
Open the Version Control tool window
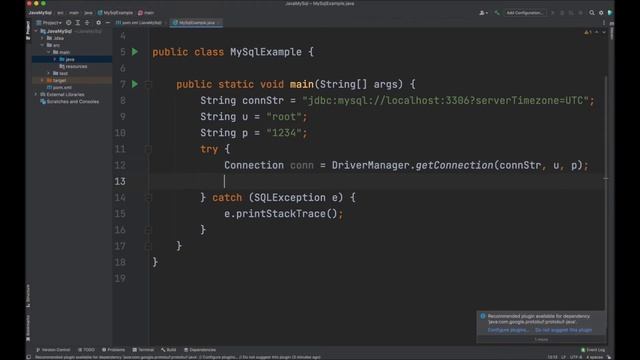(x=53, y=350)
